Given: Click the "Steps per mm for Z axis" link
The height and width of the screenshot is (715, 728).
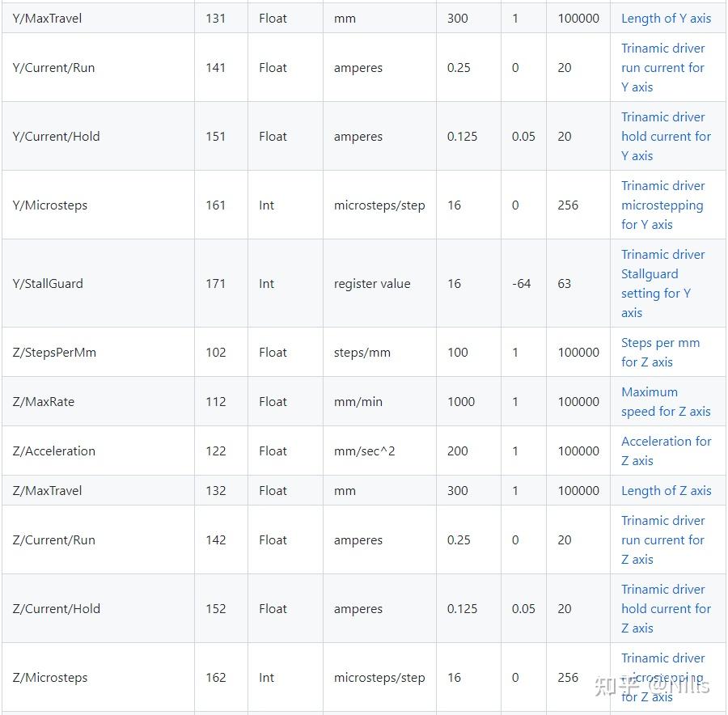Looking at the screenshot, I should (x=660, y=353).
